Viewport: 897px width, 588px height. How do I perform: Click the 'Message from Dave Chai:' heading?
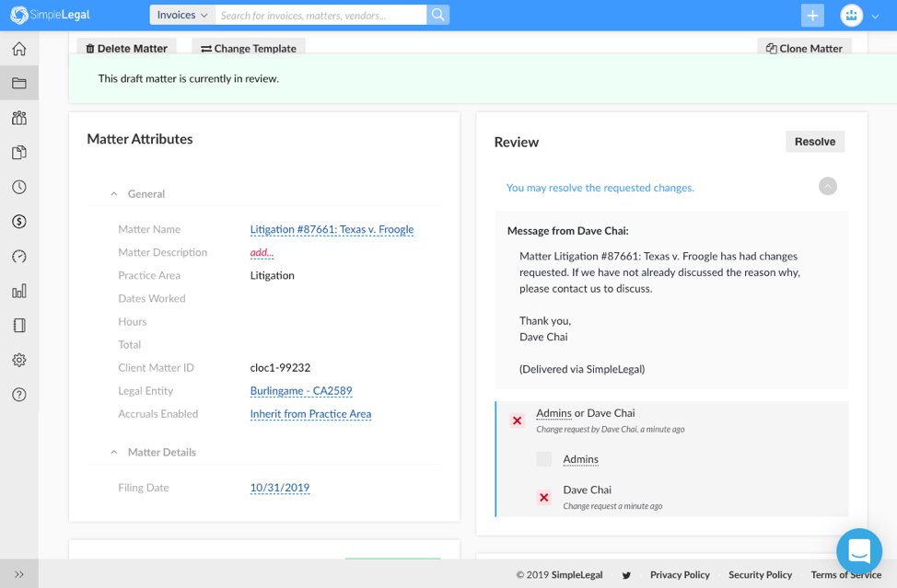pos(567,231)
